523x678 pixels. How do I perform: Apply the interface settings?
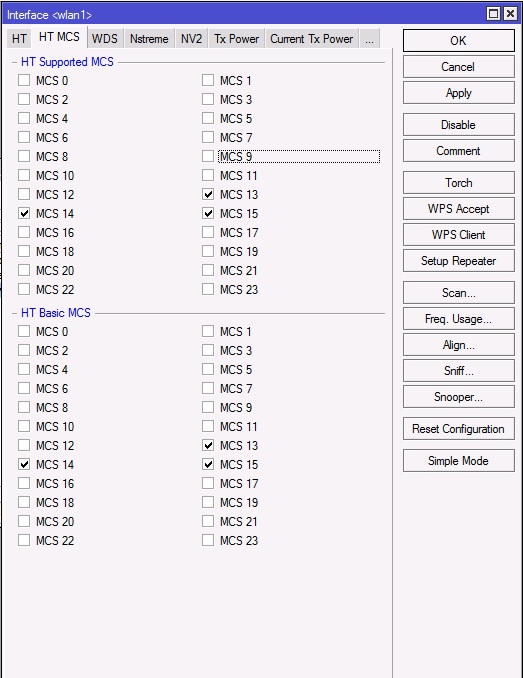click(x=459, y=93)
